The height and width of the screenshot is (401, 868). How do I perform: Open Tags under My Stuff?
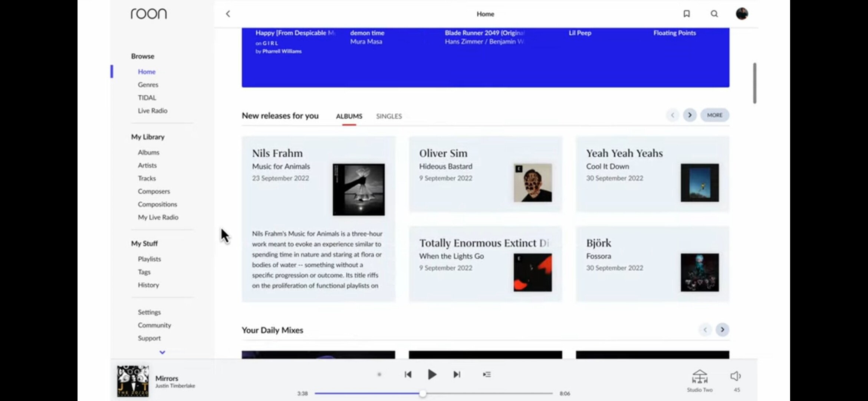[x=144, y=272]
